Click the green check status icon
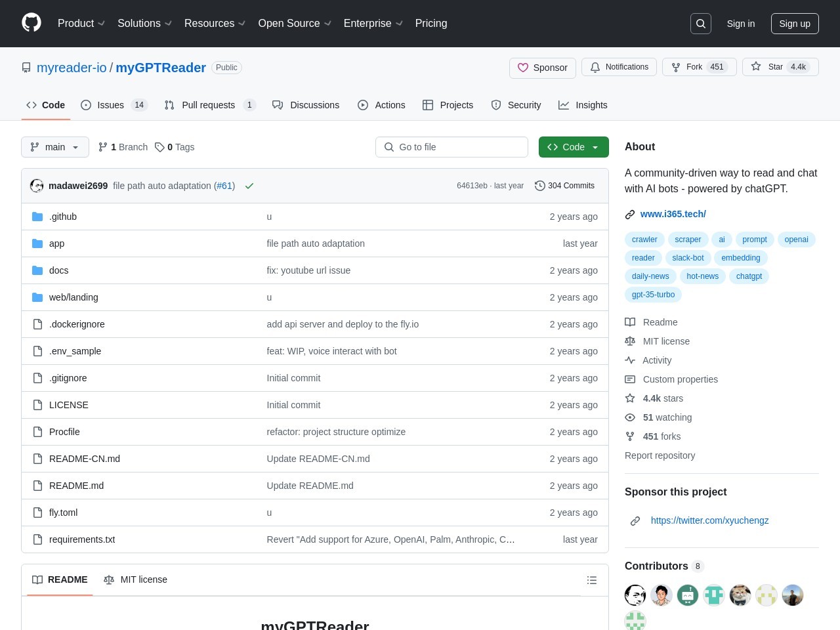840x630 pixels. click(x=249, y=186)
